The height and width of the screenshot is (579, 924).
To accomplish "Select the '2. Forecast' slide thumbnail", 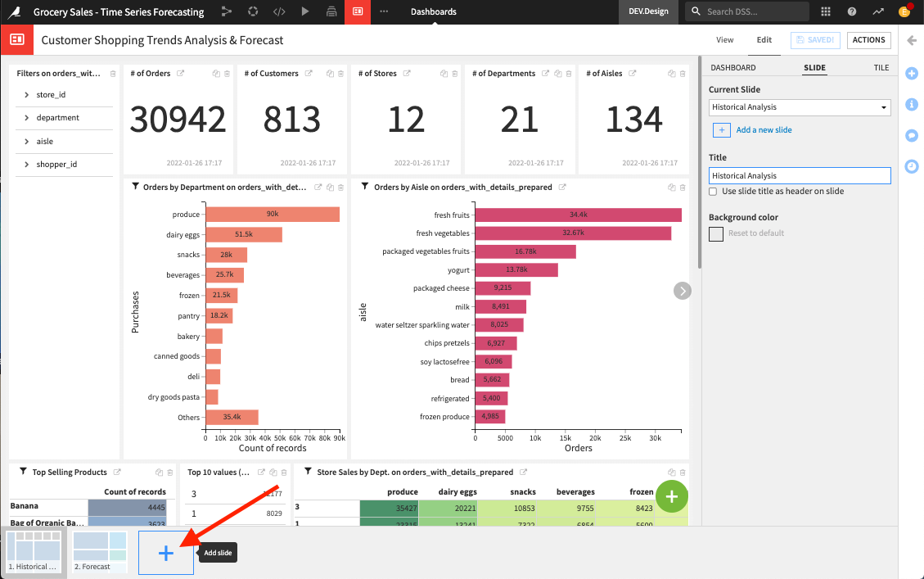I will [99, 551].
